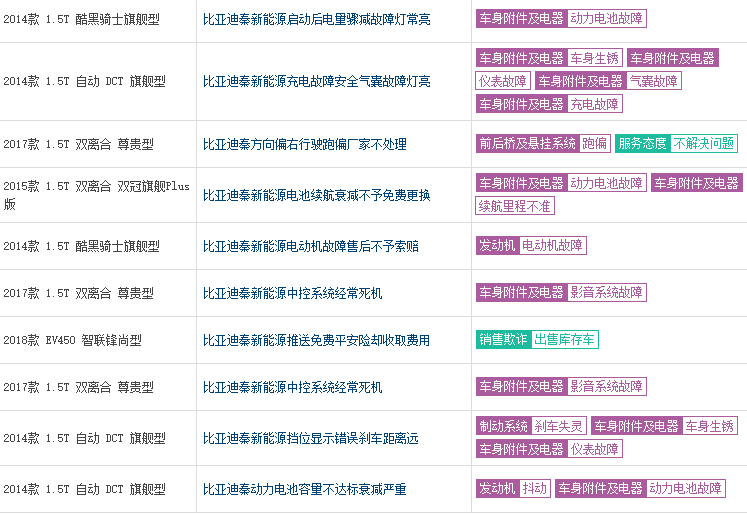
Task: Select the 酷黑骑士旗舰型 model in the 电动机故障 row
Action: tap(81, 246)
